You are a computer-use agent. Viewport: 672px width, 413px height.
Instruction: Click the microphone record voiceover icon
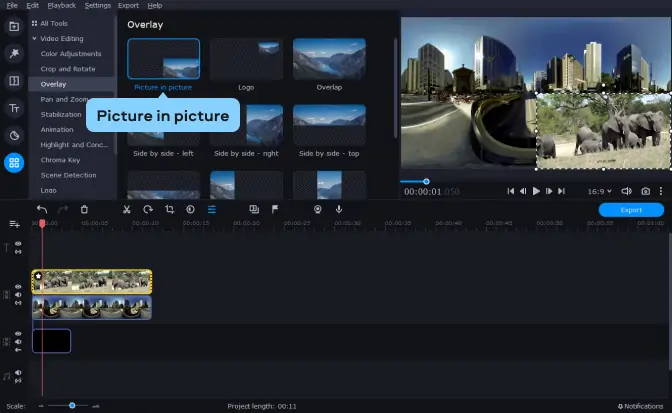click(339, 209)
